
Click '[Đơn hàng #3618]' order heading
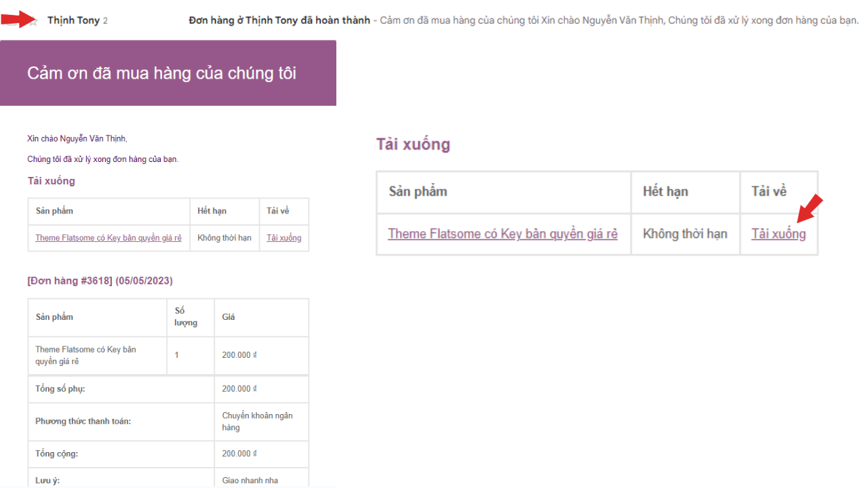(x=100, y=281)
